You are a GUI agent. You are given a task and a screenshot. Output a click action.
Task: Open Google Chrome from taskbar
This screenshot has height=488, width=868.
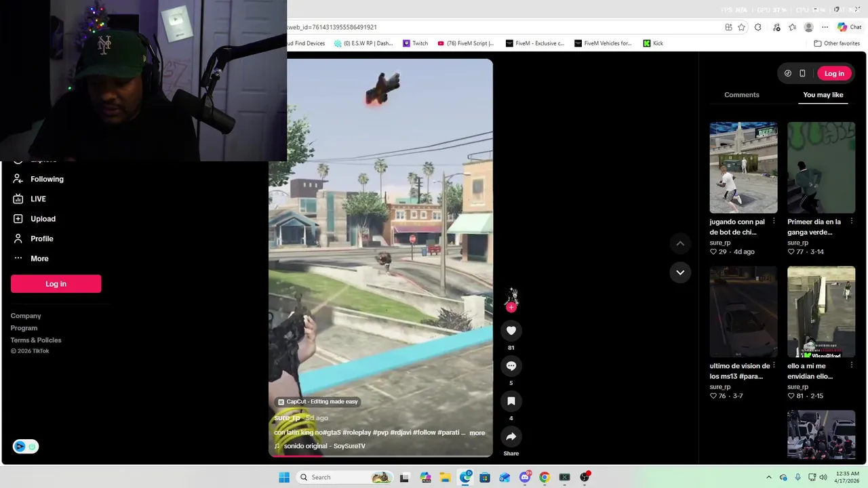(545, 477)
